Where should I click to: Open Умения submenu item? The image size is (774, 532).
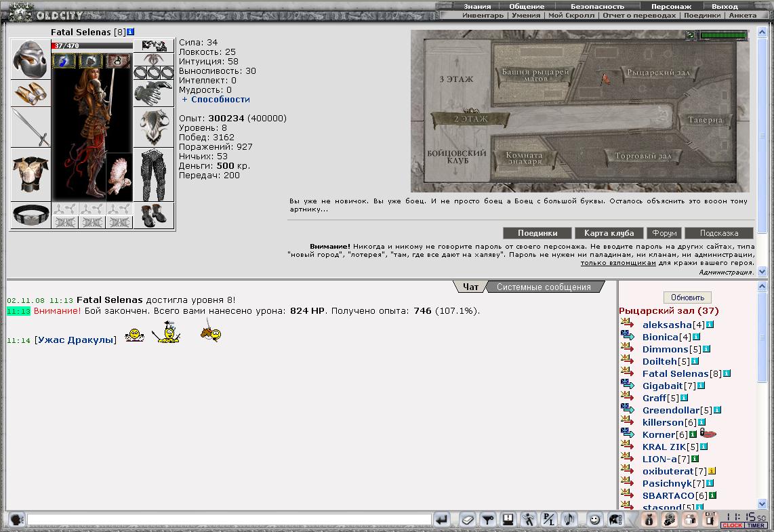(526, 16)
